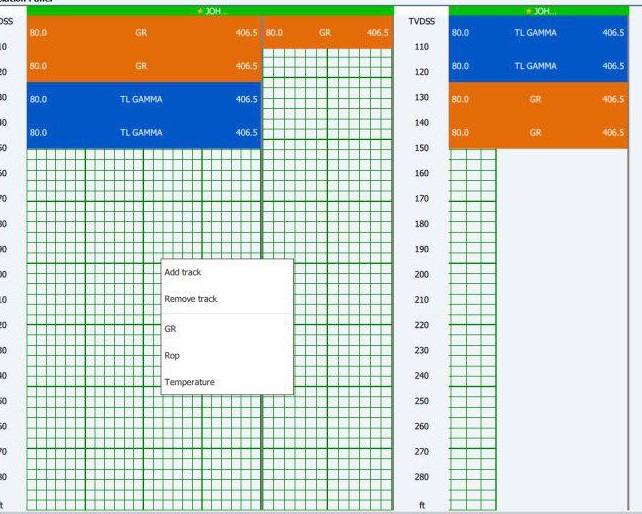Click the star icon in the left well header

click(x=200, y=11)
